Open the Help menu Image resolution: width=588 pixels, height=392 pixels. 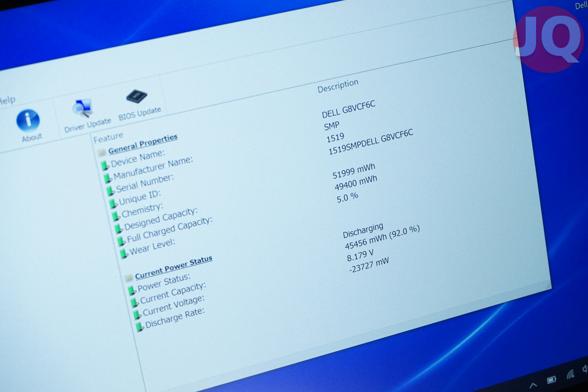click(x=7, y=100)
